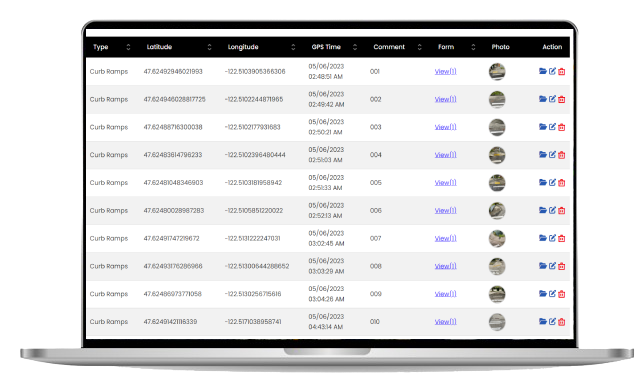640x390 pixels.
Task: Open View(1) form link for comment 001
Action: 445,71
